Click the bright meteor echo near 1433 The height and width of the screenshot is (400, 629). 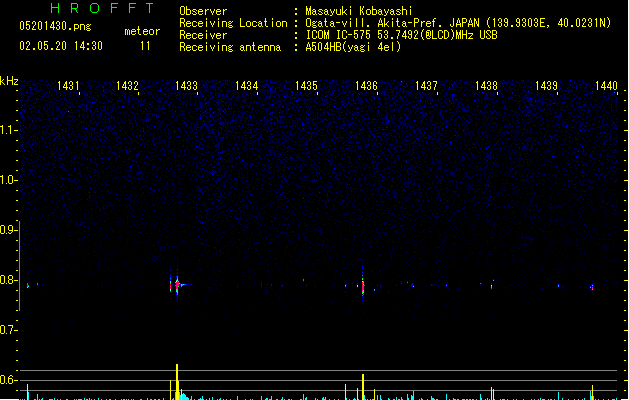pyautogui.click(x=177, y=285)
